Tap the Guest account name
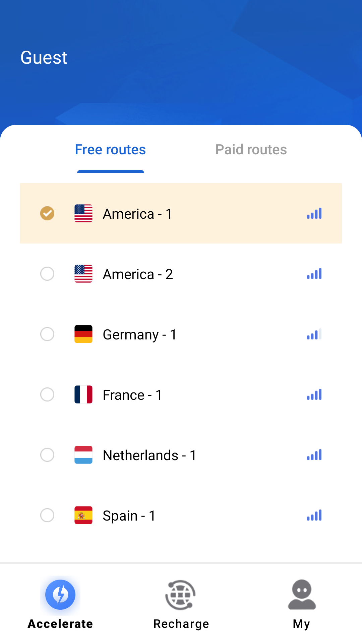Image resolution: width=362 pixels, height=644 pixels. pos(44,57)
